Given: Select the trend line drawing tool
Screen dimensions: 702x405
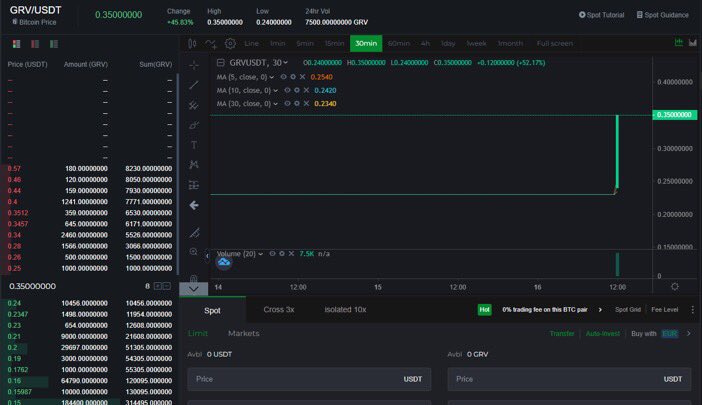Looking at the screenshot, I should point(193,85).
